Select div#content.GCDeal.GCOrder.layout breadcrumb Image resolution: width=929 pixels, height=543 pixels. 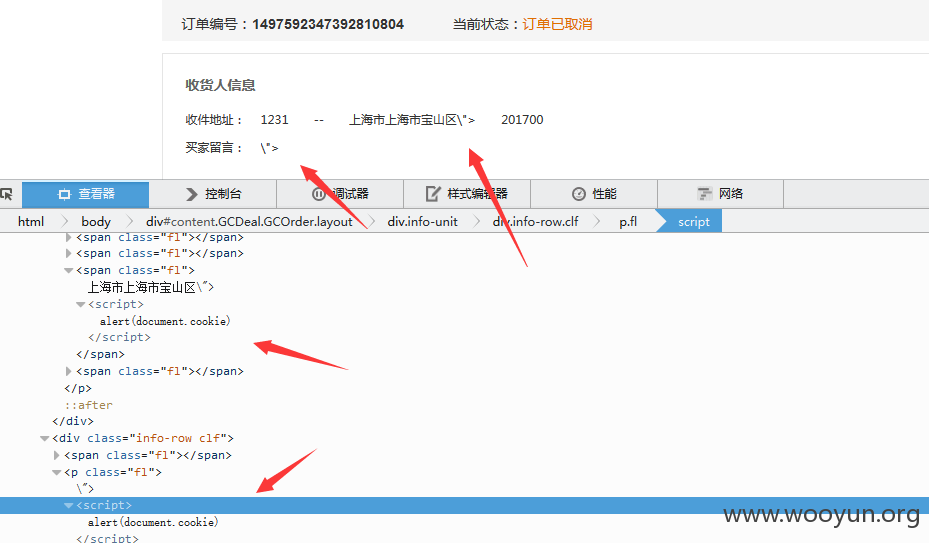point(249,222)
